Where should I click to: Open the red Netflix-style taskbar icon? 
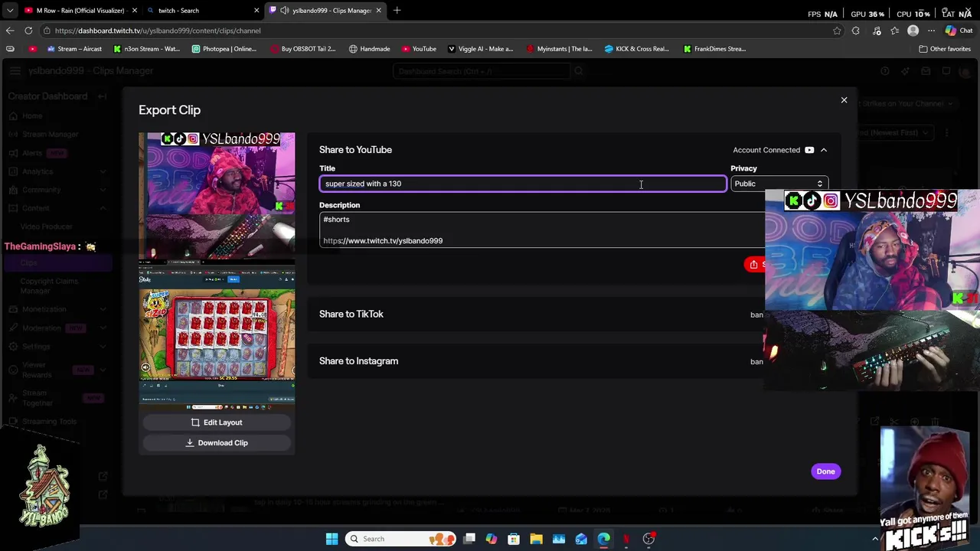click(x=626, y=539)
